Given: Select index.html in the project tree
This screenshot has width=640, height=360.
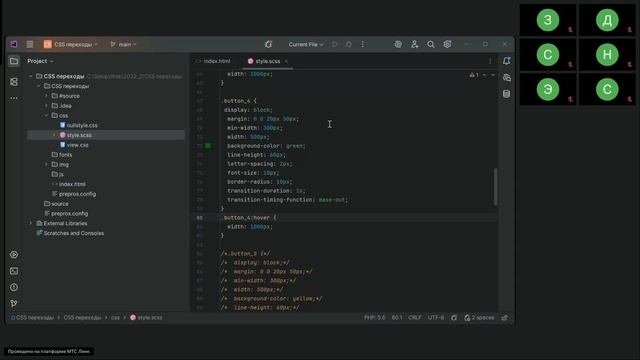Looking at the screenshot, I should (x=69, y=184).
